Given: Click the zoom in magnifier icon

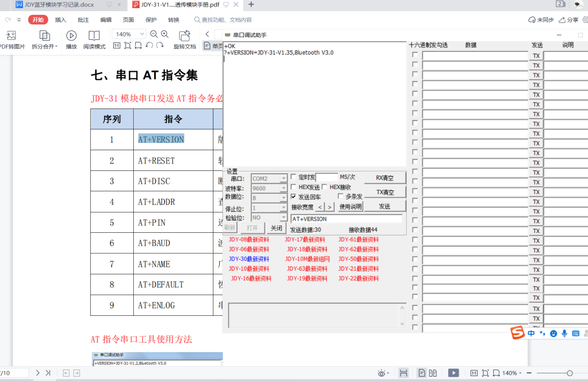Looking at the screenshot, I should tap(165, 34).
